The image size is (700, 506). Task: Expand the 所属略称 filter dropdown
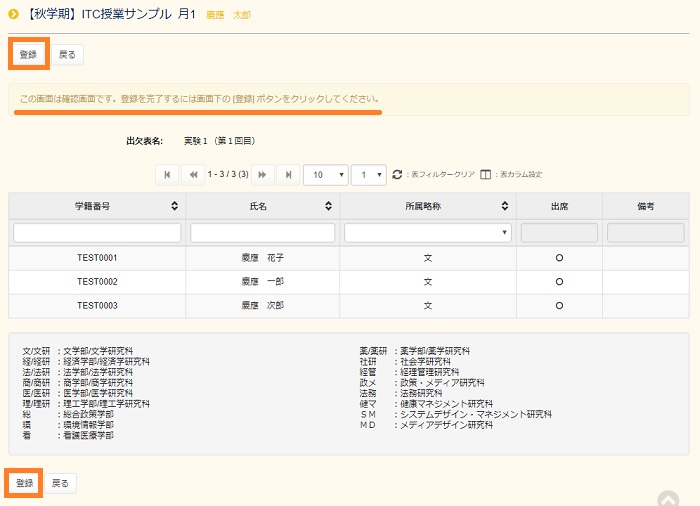(x=427, y=232)
